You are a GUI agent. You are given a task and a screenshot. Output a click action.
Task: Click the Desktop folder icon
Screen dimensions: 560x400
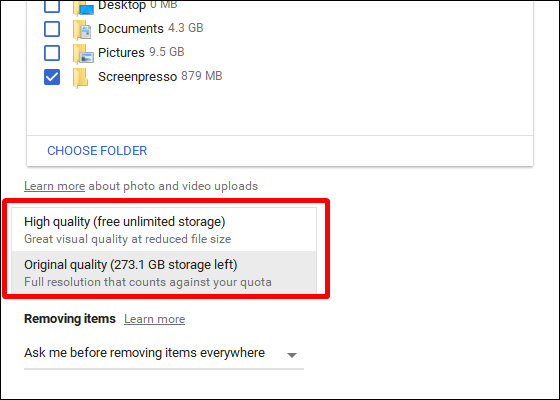coord(83,8)
